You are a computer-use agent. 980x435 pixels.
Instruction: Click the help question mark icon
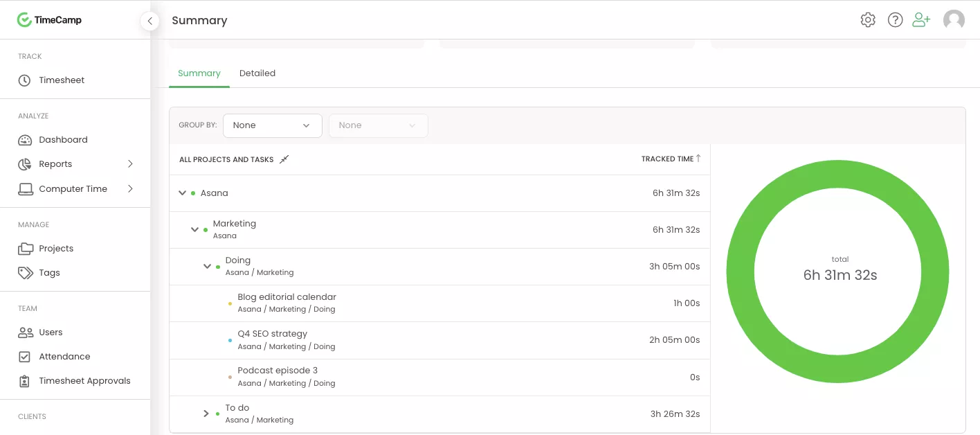pos(895,20)
